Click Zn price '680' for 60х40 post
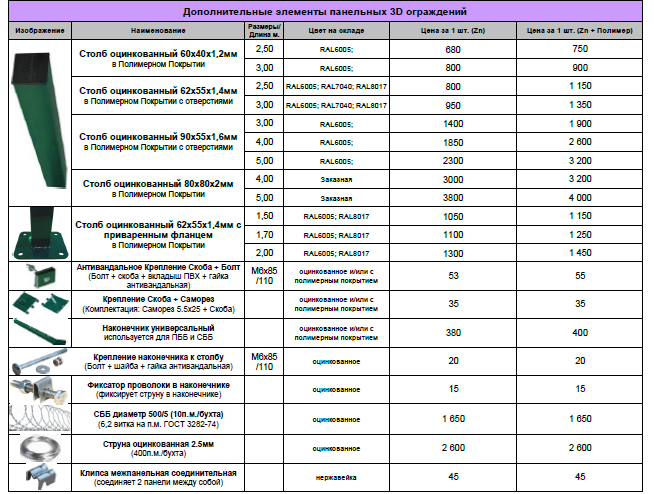 (453, 49)
